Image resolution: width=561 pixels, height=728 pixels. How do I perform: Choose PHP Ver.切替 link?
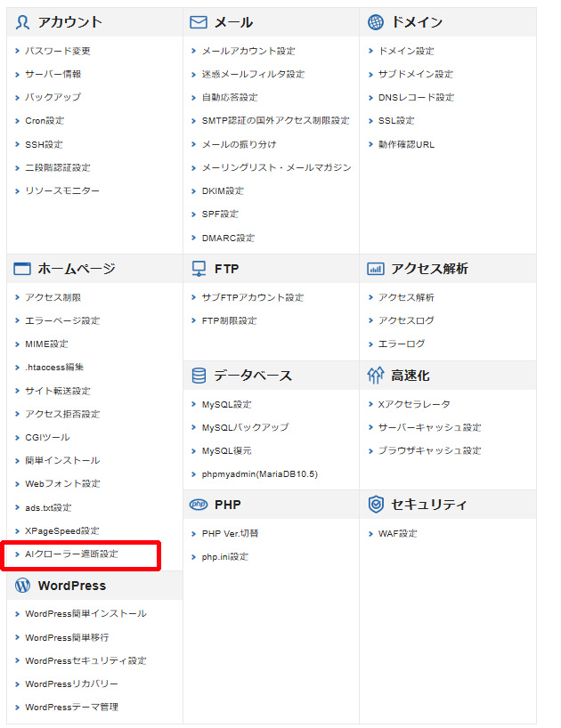tap(231, 533)
